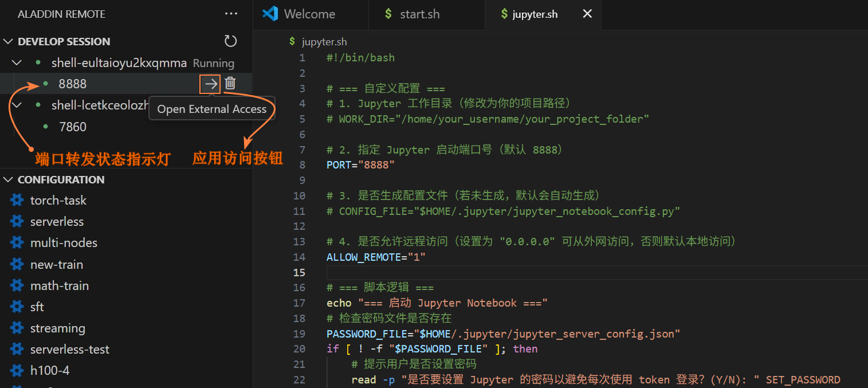This screenshot has height=388, width=868.
Task: Select the streaming configuration item
Action: tap(57, 328)
